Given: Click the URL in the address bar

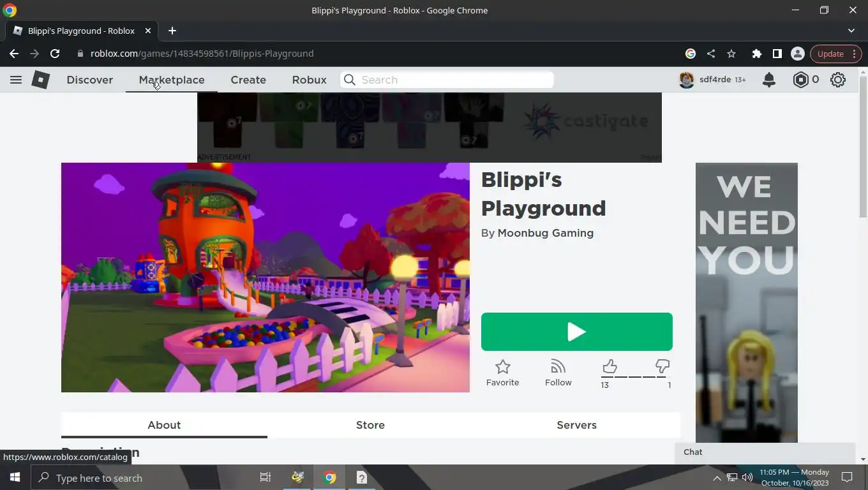Looking at the screenshot, I should click(x=202, y=54).
